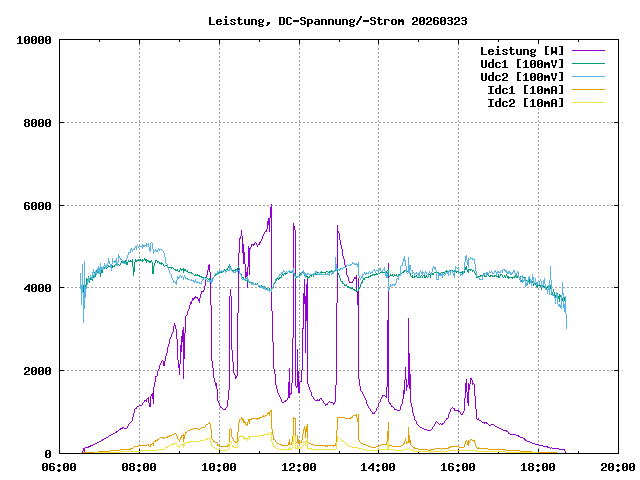Select the "Udc1 [100mV]" legend label

click(x=521, y=64)
